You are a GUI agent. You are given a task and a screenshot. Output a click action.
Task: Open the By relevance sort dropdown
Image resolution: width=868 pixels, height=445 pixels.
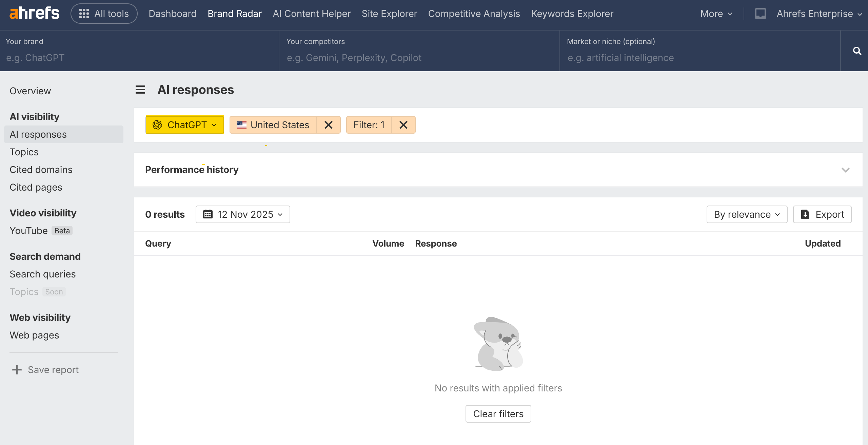pyautogui.click(x=747, y=214)
